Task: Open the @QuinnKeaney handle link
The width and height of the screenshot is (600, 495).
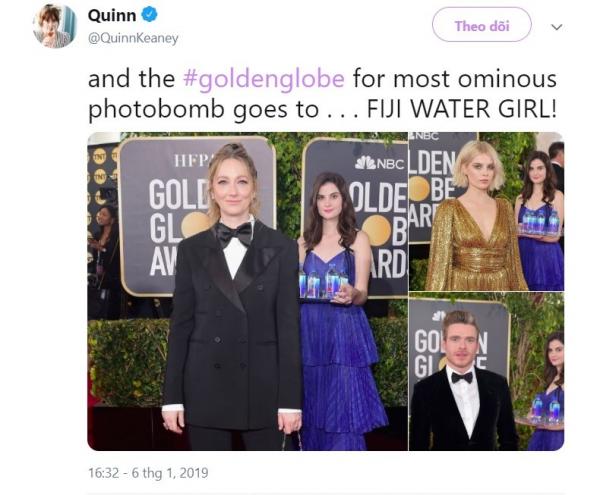Action: click(133, 38)
